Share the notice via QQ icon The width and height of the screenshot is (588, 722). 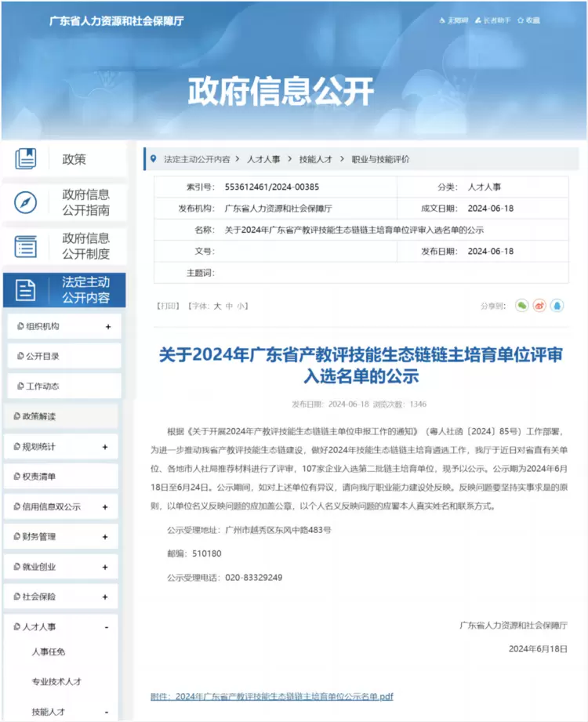click(557, 306)
